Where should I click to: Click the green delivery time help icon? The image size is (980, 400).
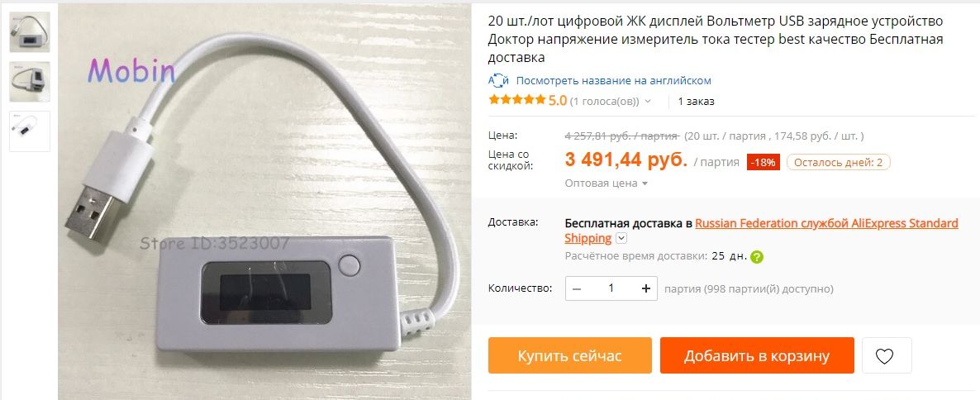(x=757, y=256)
